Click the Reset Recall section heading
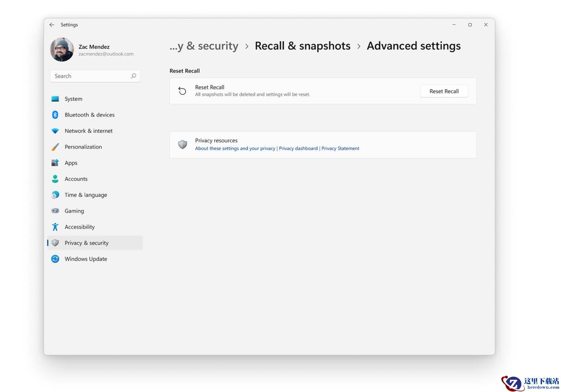Screen dimensions: 561x392 pyautogui.click(x=185, y=71)
